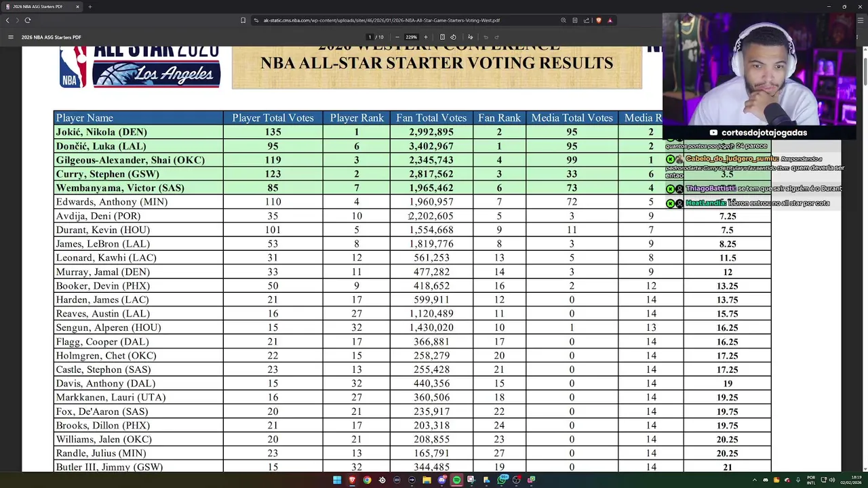Image resolution: width=868 pixels, height=488 pixels.
Task: Click the PDF page number field
Action: point(370,37)
